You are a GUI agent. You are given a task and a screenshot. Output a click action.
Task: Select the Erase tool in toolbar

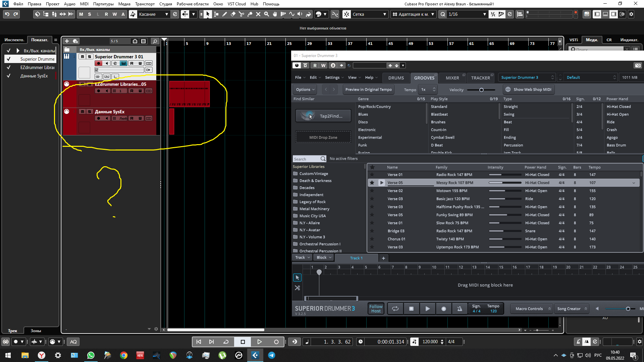pos(233,14)
